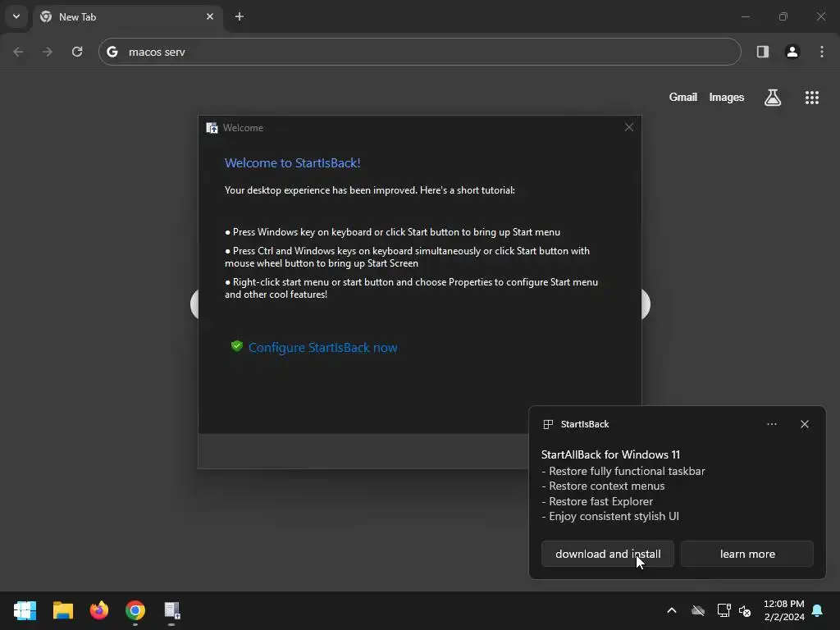
Task: Dismiss the StartIsBack notification
Action: [805, 424]
